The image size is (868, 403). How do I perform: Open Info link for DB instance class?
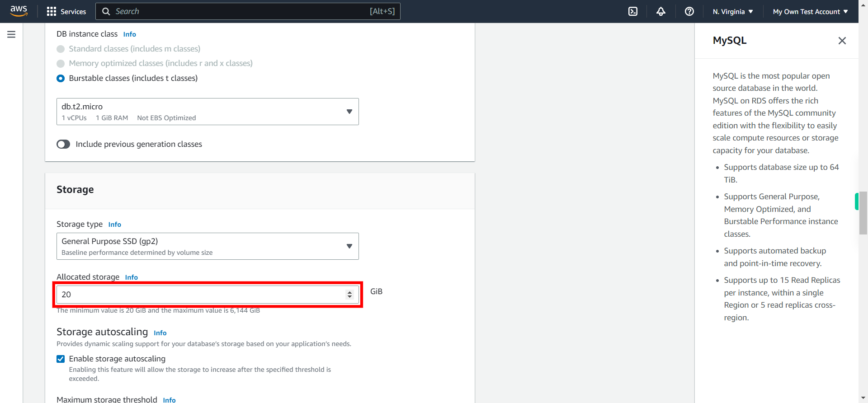(x=130, y=34)
